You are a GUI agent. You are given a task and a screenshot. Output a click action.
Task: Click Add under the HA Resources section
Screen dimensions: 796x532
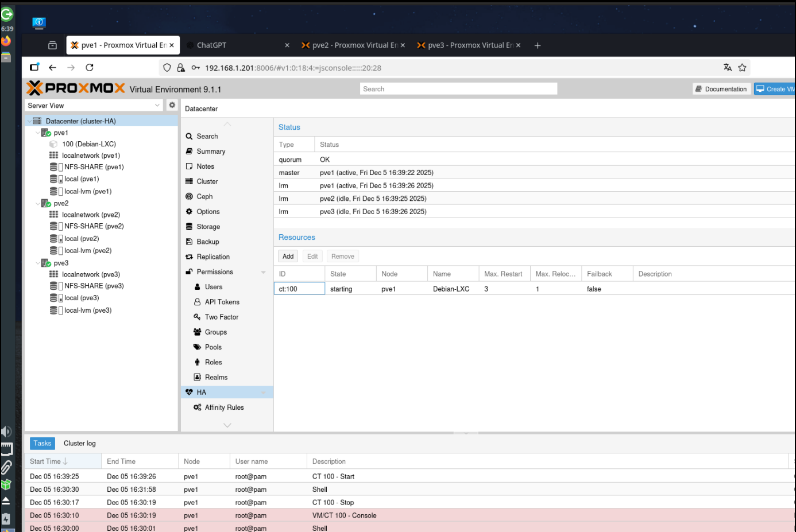[x=287, y=256]
